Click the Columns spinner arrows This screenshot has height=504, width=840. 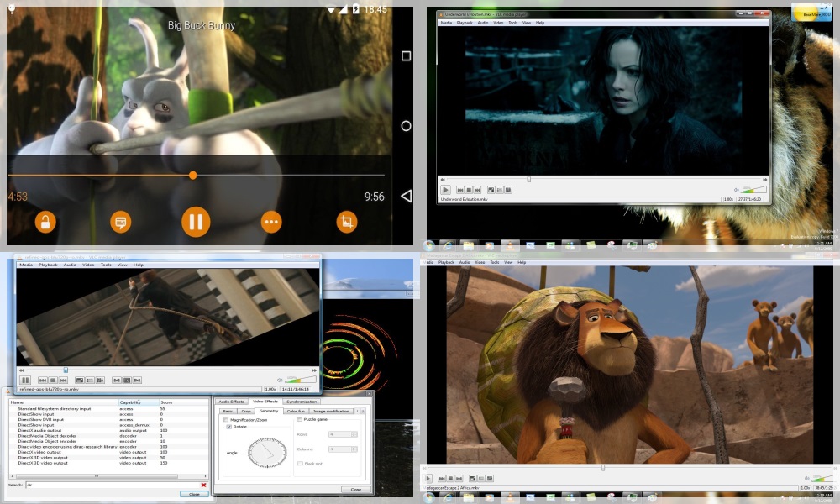tap(354, 449)
